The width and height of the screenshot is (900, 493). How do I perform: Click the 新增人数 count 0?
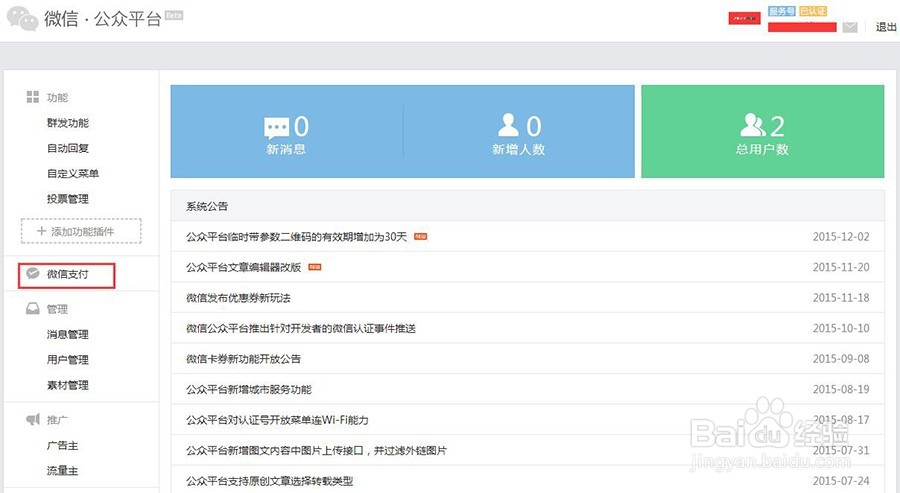point(534,126)
